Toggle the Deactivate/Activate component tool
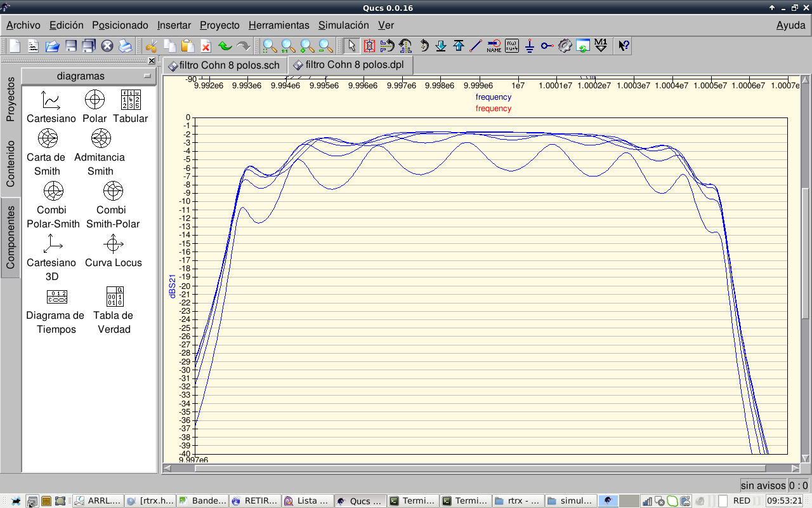The height and width of the screenshot is (508, 812). 369,46
